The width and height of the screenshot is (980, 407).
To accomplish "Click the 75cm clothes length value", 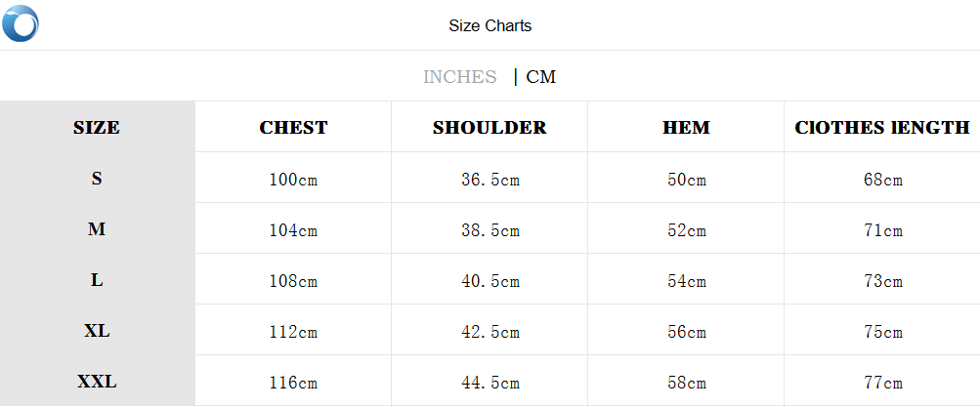I will [x=881, y=332].
